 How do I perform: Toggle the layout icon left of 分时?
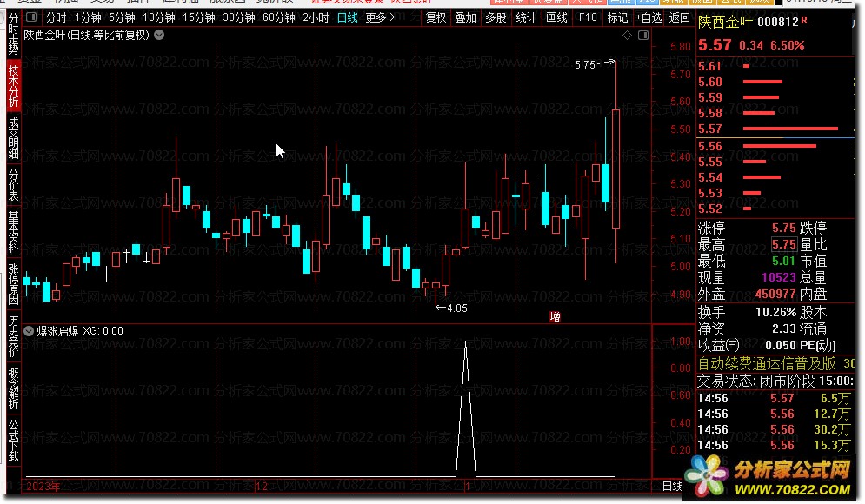click(31, 17)
